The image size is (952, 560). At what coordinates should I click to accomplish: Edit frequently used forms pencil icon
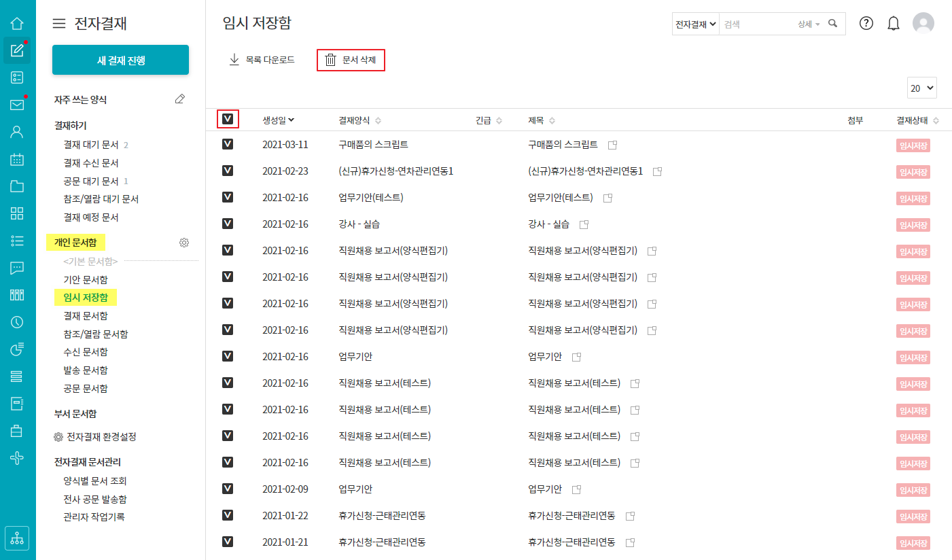click(179, 99)
